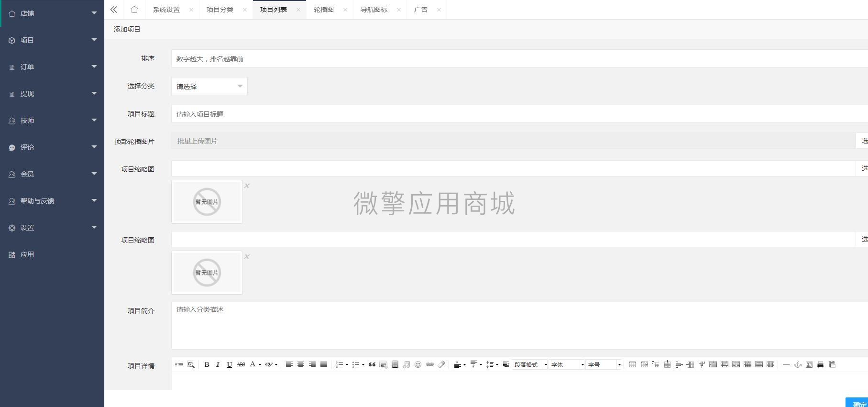Expand the 会员 sidebar menu
Screen dimensions: 868x407
pos(52,174)
